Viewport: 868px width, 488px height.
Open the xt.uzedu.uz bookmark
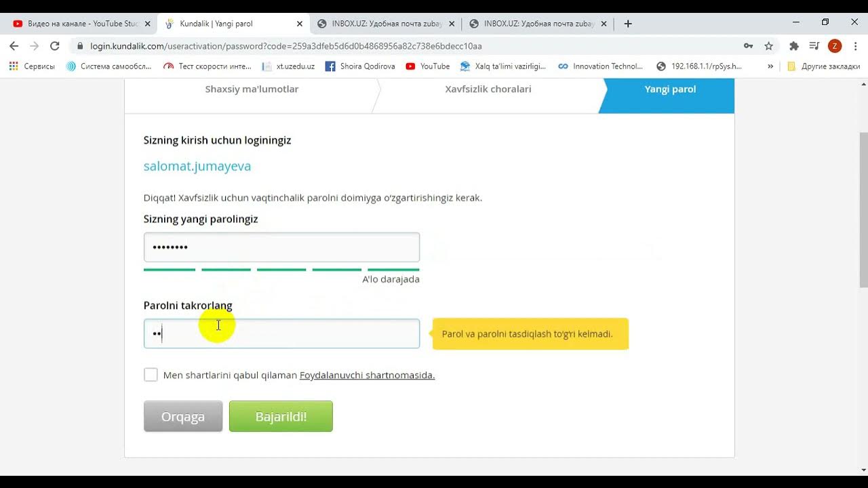(x=288, y=66)
